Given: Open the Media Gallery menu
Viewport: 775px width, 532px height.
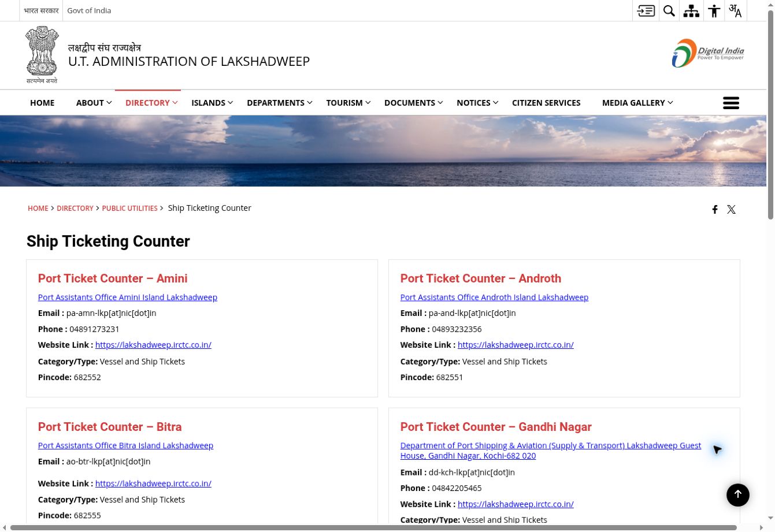Looking at the screenshot, I should coord(637,103).
